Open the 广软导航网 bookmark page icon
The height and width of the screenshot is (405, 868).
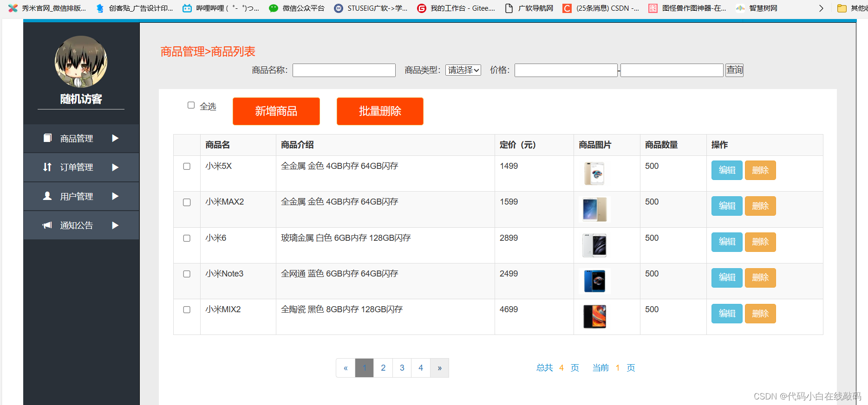(509, 8)
